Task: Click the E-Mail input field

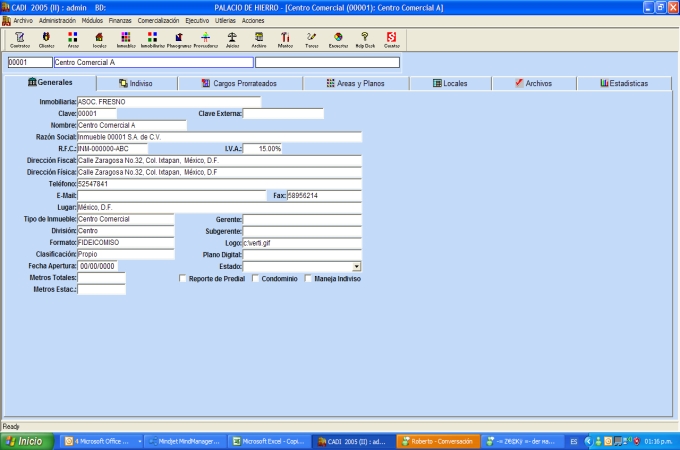Action: tap(172, 195)
